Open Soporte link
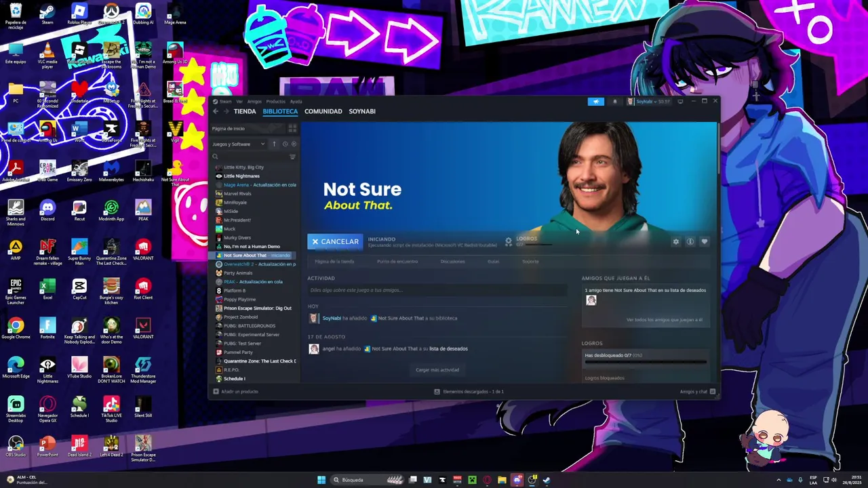 click(x=530, y=261)
